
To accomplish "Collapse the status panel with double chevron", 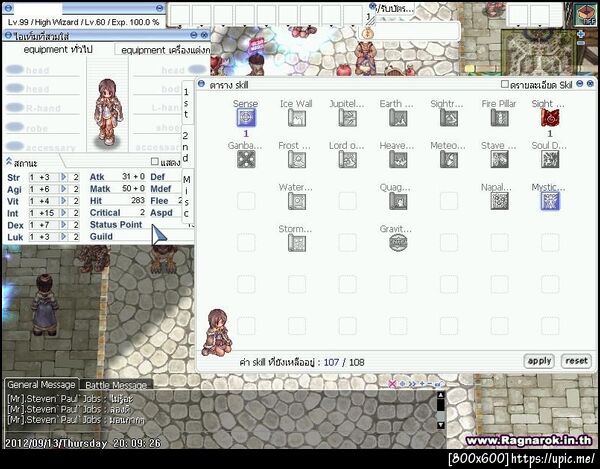I will [x=9, y=162].
